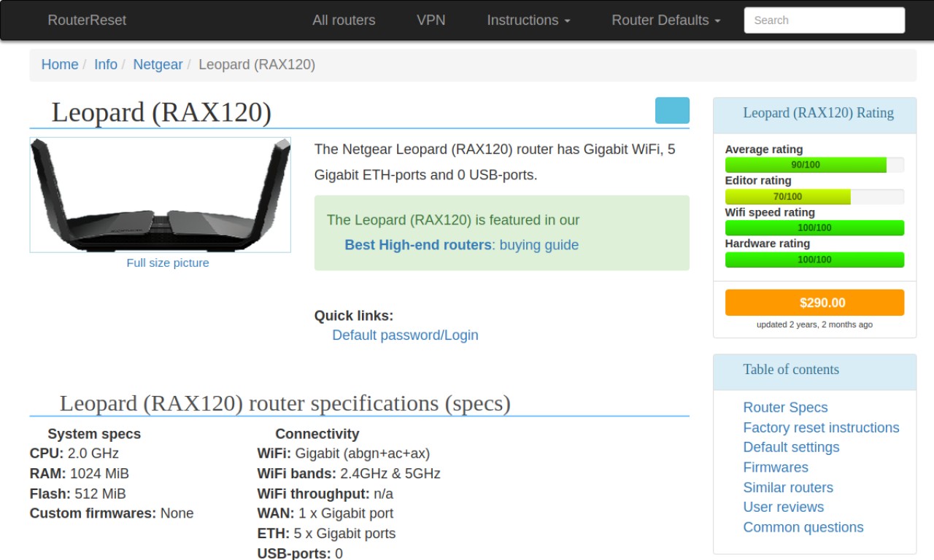The height and width of the screenshot is (560, 934).
Task: Click 'Leopard (RAX120)' breadcrumb current page text
Action: [257, 64]
